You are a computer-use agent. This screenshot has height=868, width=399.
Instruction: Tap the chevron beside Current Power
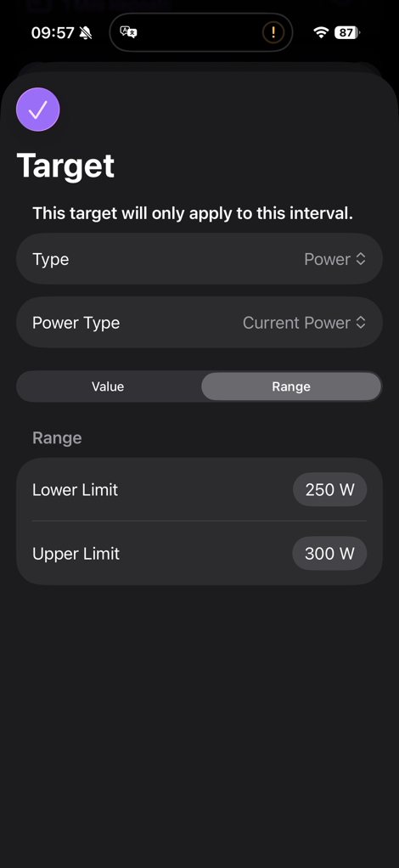[x=361, y=323]
